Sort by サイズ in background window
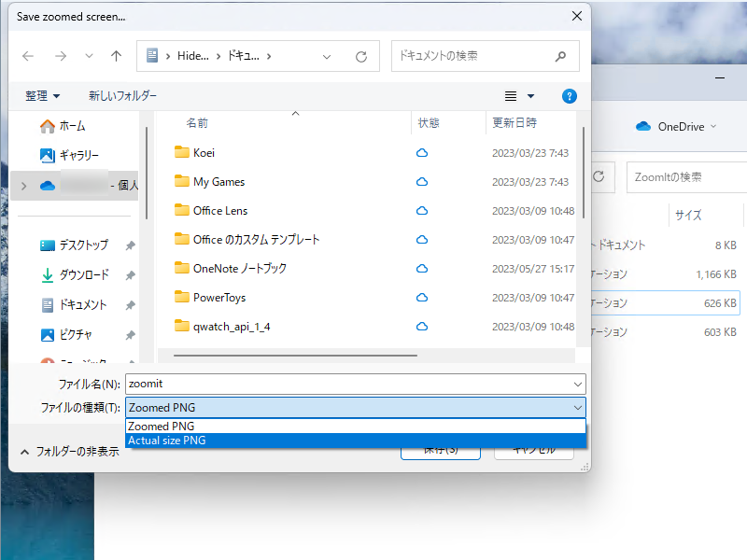Image resolution: width=747 pixels, height=560 pixels. point(688,216)
